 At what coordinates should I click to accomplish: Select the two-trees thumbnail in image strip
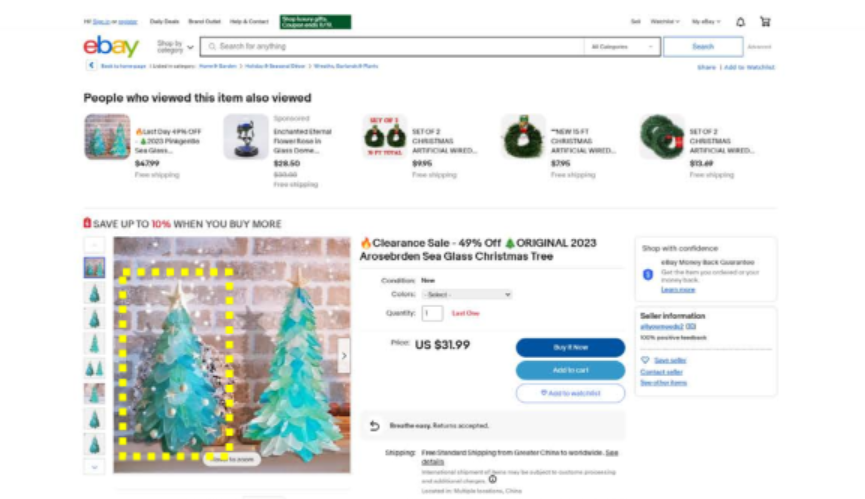click(x=94, y=368)
